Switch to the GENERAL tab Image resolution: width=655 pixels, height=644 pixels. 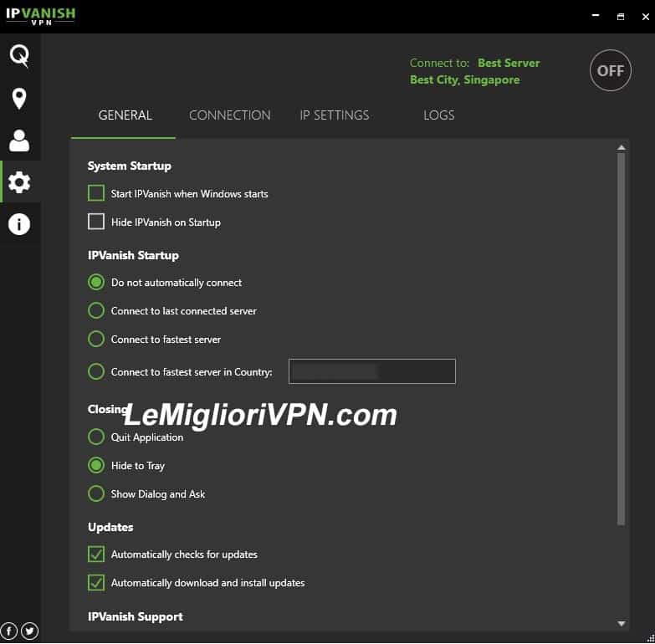(125, 115)
